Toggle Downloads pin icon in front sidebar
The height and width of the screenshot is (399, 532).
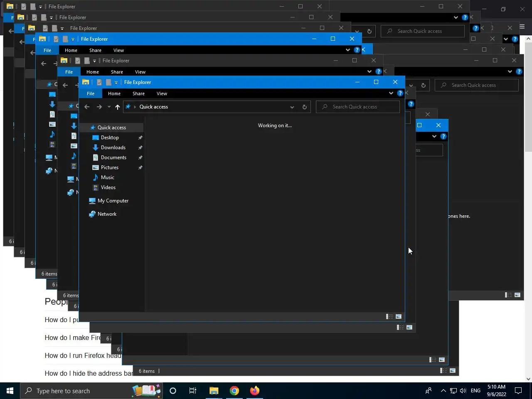pyautogui.click(x=140, y=148)
